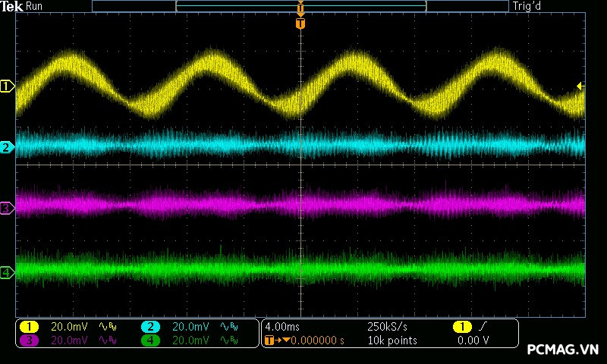Click the orange T trigger position marker
The image size is (607, 364).
coord(300,24)
